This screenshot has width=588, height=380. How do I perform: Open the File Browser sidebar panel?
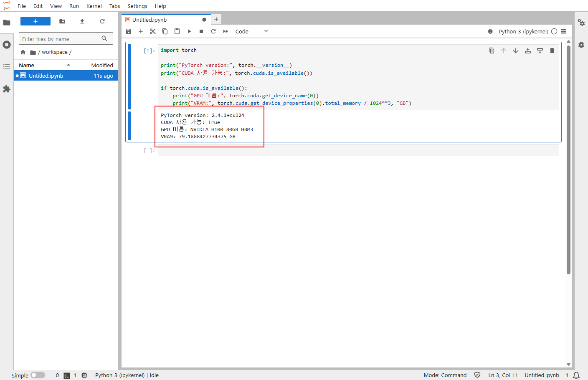7,23
